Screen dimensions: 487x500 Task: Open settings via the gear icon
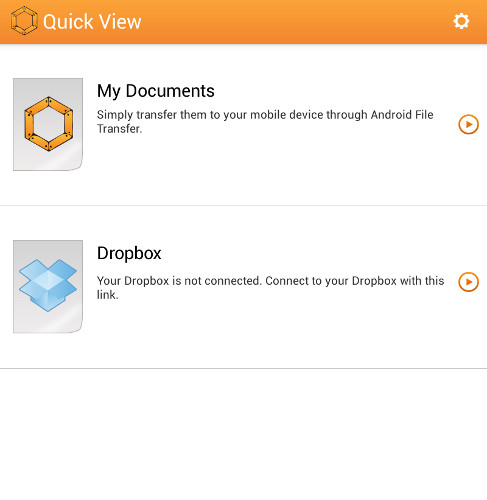[x=461, y=21]
